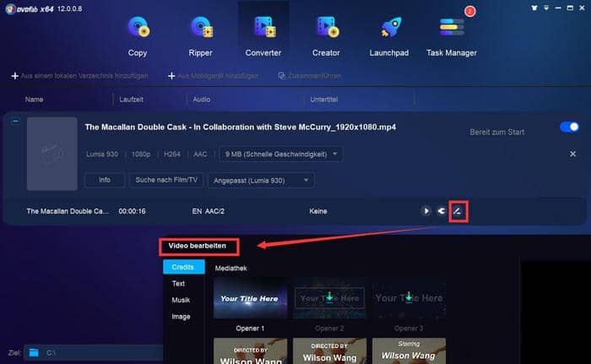Open the Task Manager

pyautogui.click(x=452, y=36)
